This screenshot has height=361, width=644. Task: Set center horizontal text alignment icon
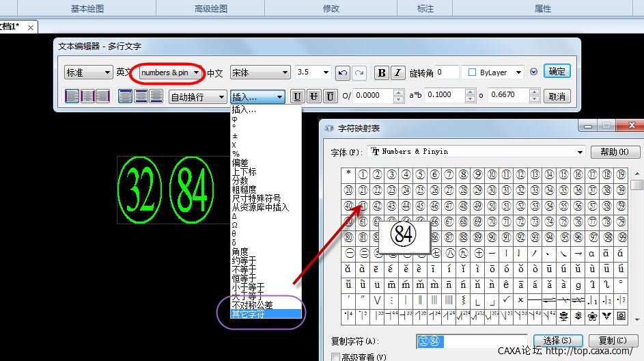click(87, 96)
